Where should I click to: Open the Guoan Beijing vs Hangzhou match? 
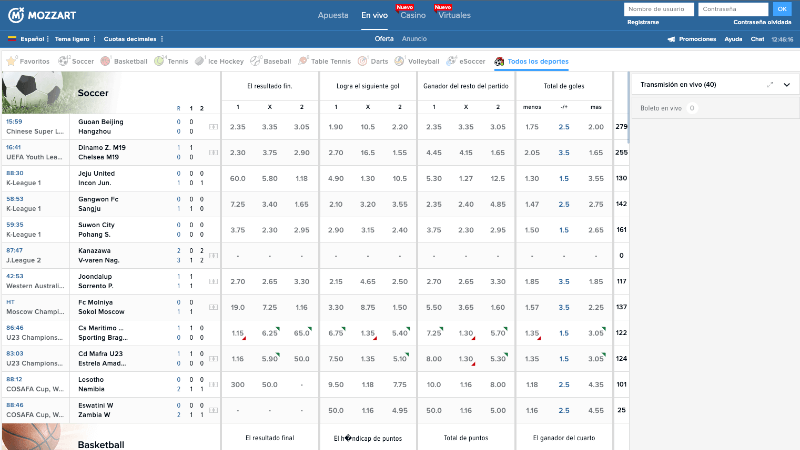point(101,127)
